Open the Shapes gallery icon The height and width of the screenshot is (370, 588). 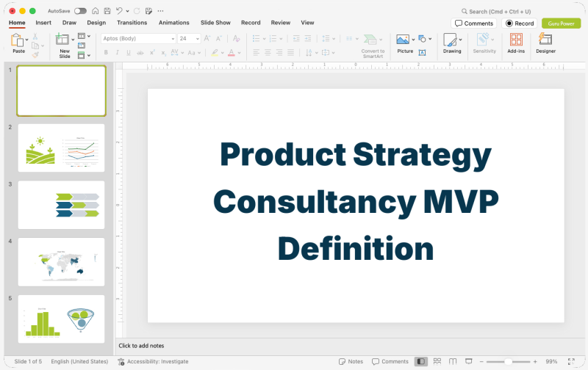tap(422, 39)
